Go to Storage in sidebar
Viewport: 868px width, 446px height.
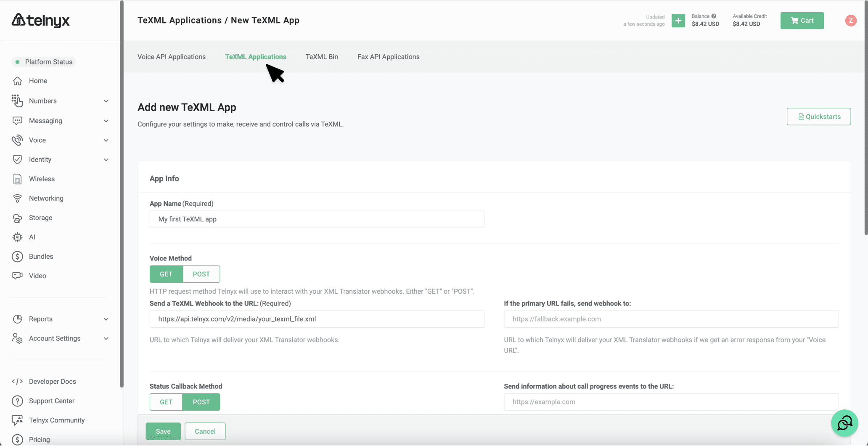40,218
